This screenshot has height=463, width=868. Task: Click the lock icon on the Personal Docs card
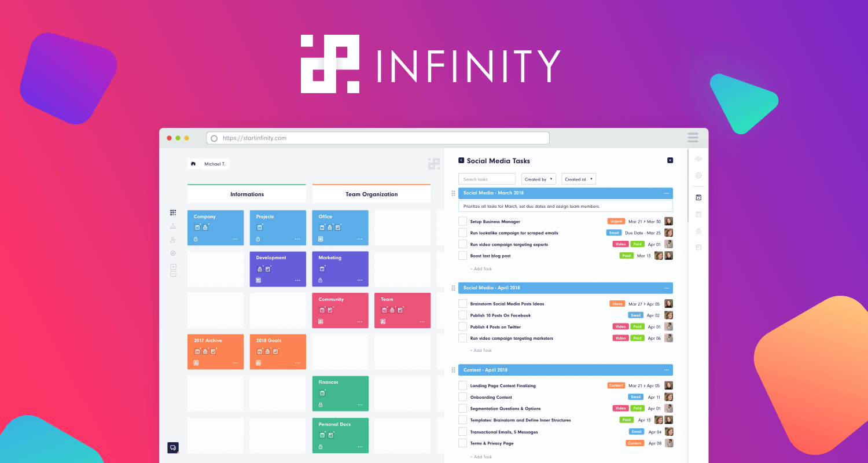click(321, 447)
